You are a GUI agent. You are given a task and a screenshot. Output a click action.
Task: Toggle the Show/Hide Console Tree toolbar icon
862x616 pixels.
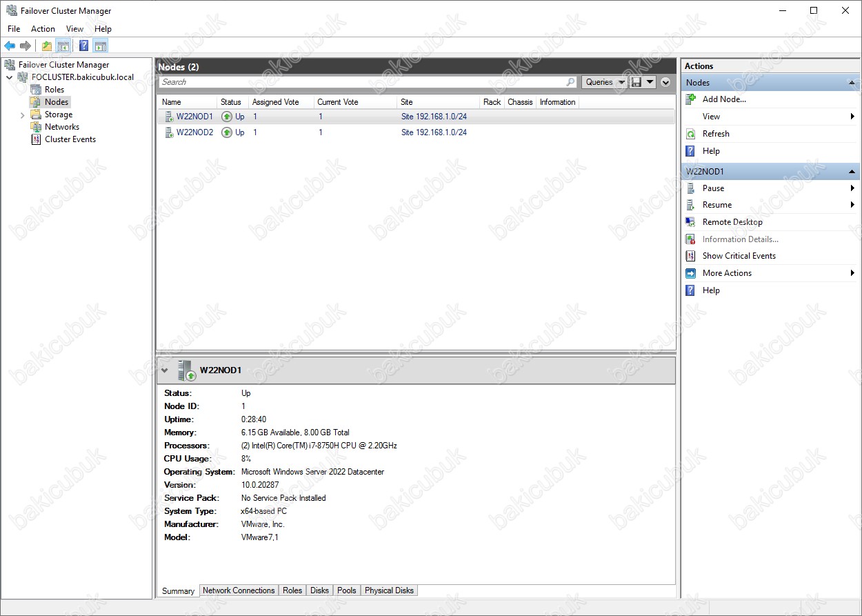pos(63,46)
